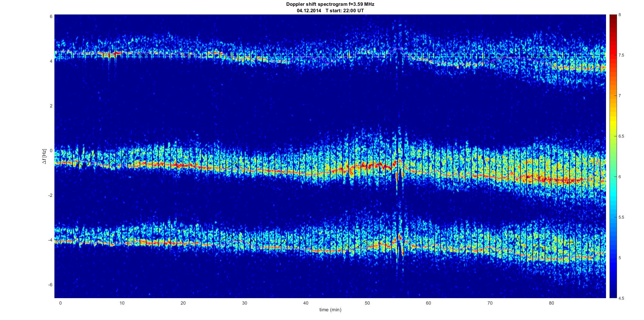
Task: Click y-axis tick label 2
Action: point(51,106)
